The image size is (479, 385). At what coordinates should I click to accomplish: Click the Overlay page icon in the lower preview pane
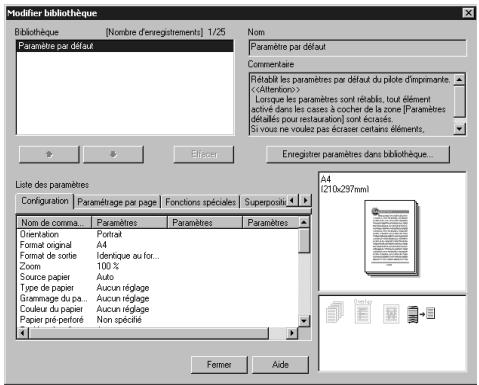tap(363, 311)
